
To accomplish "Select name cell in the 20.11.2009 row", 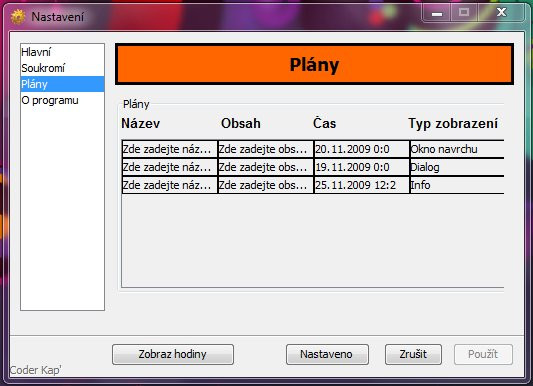I will point(170,149).
